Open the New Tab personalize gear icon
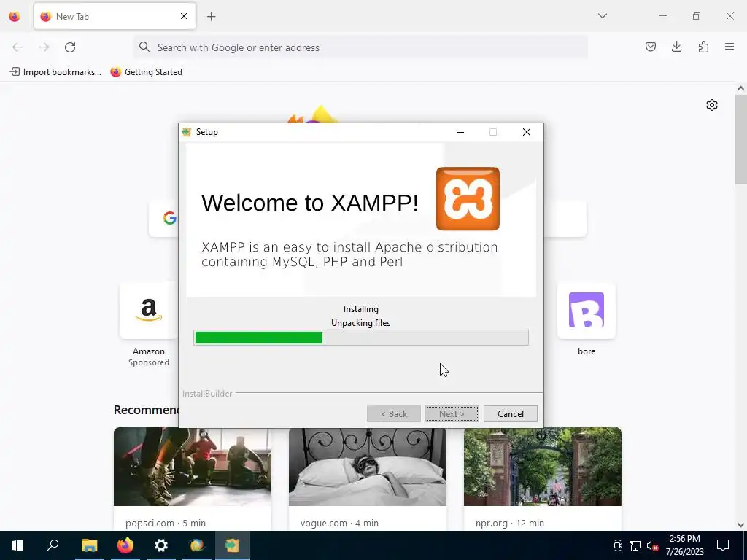Viewport: 747px width, 560px height. (712, 105)
